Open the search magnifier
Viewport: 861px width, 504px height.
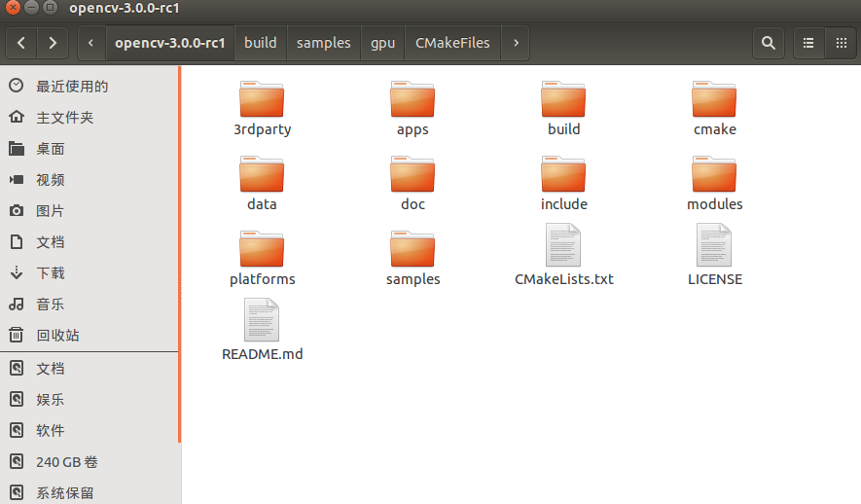coord(769,43)
